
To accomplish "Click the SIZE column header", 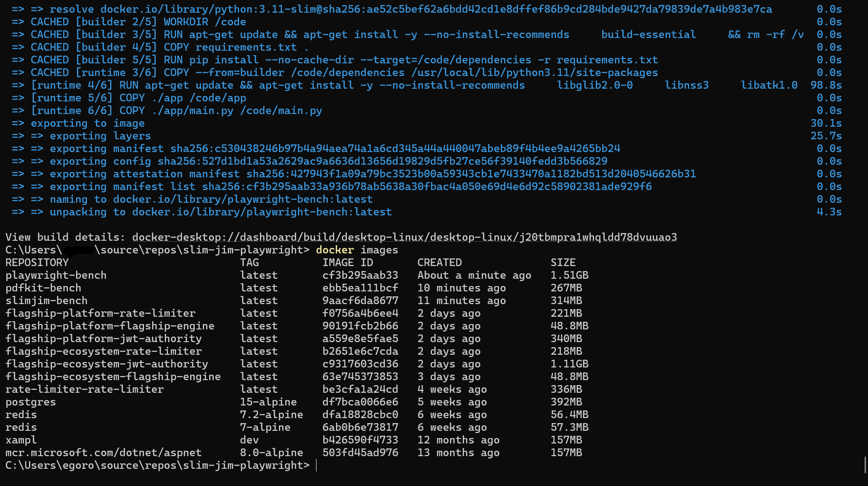I will coord(563,262).
